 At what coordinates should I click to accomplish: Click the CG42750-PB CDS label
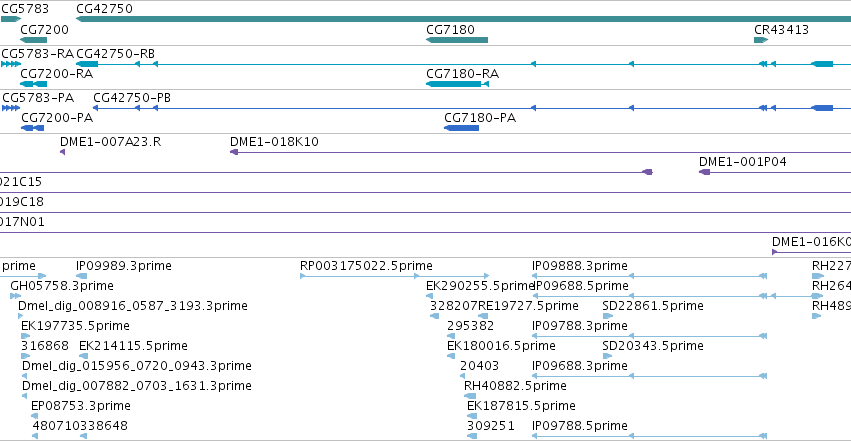(132, 98)
